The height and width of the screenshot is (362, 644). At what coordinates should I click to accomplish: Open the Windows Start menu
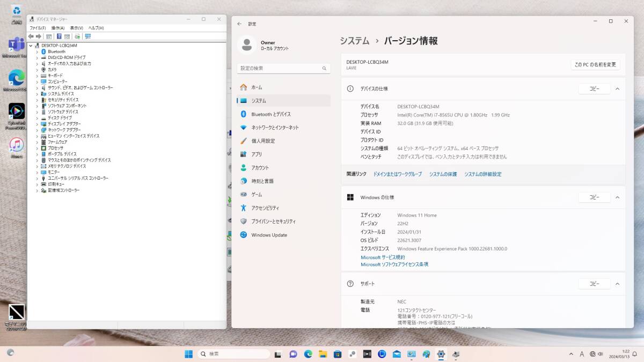(189, 354)
